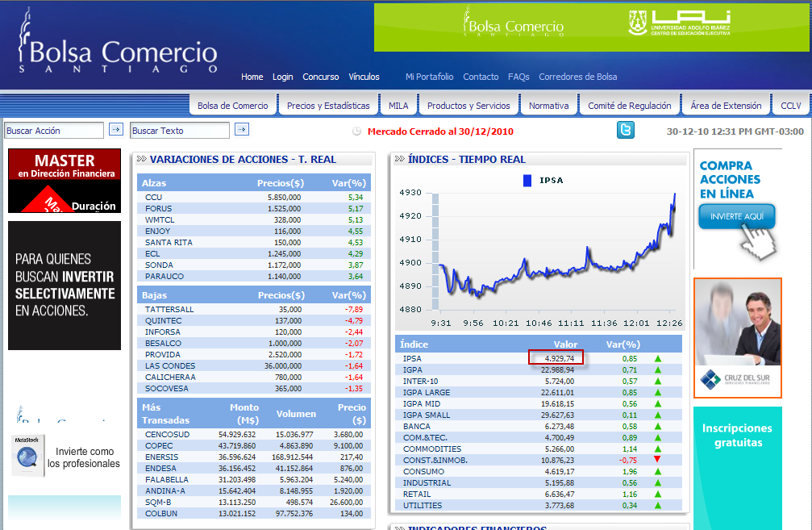Click the green up arrow for UTILITIES
The image size is (812, 530).
(658, 506)
